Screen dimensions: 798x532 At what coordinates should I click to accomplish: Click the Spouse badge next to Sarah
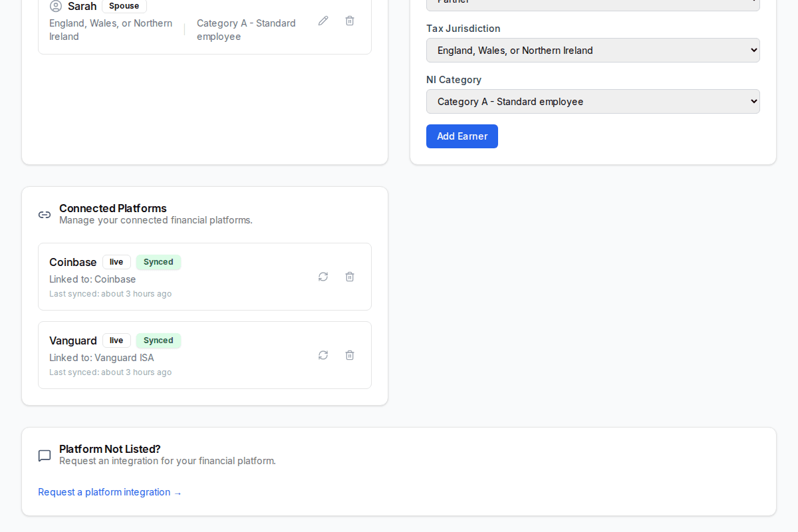(x=124, y=5)
